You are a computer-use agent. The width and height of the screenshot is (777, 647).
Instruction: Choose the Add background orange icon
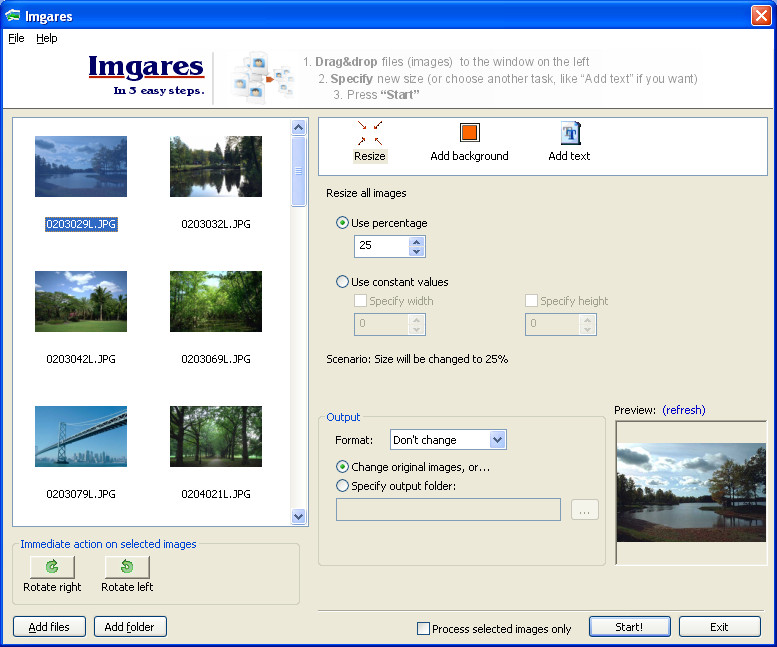(469, 133)
